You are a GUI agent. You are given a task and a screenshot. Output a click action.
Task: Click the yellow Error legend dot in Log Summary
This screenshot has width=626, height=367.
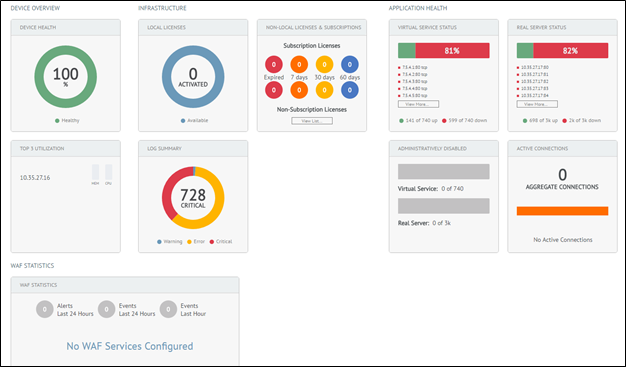(189, 242)
